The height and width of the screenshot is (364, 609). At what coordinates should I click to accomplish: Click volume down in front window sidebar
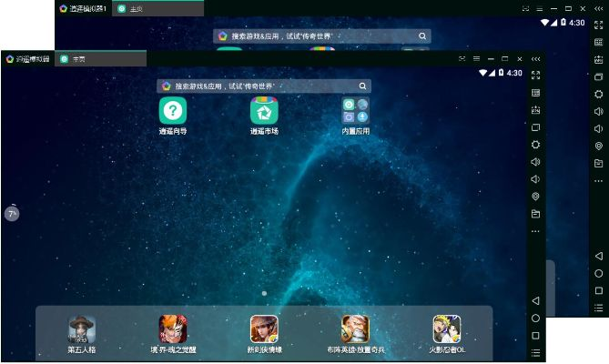pos(535,179)
